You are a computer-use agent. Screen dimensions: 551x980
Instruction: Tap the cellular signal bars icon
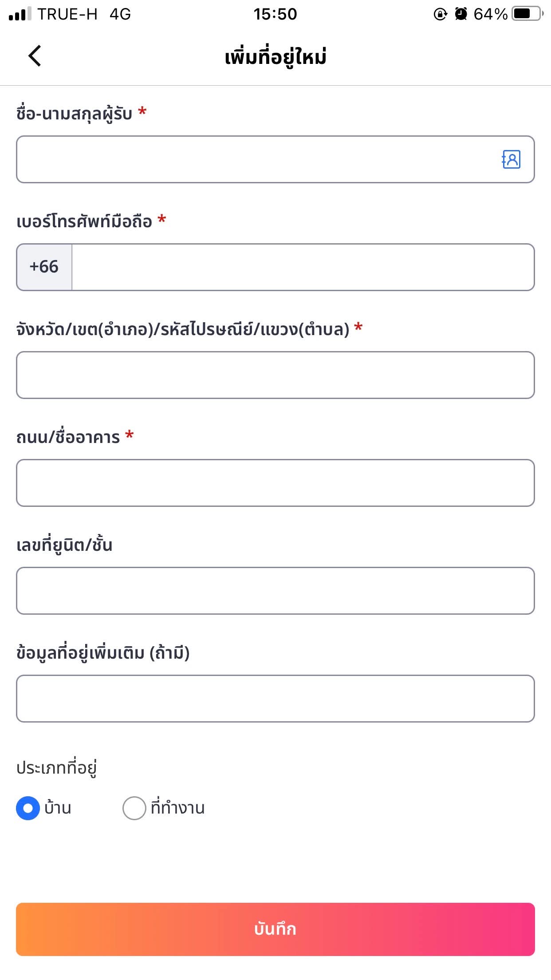point(20,14)
